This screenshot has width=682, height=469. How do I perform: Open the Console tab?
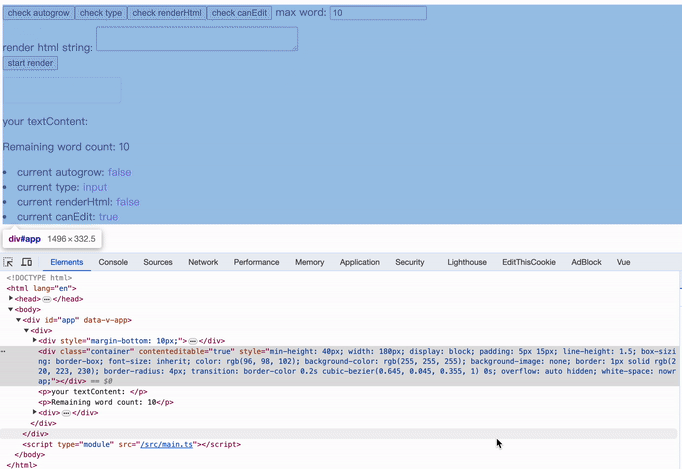[x=113, y=262]
